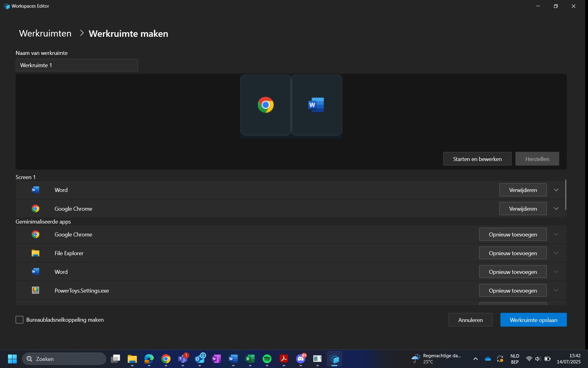
Task: Click the Word icon in the Screen 1 list
Action: point(36,190)
